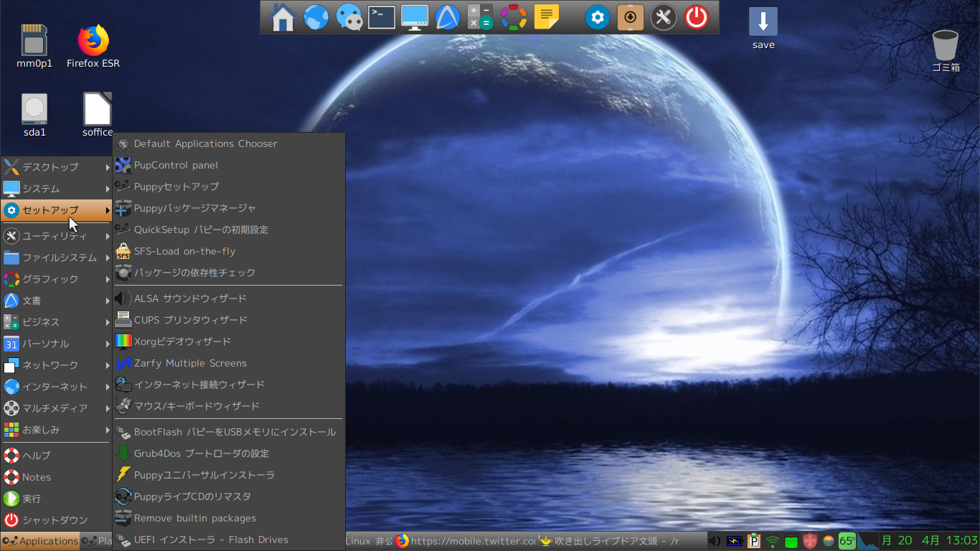Open インターネット接続ウィザード
The height and width of the screenshot is (551, 980).
pyautogui.click(x=229, y=385)
